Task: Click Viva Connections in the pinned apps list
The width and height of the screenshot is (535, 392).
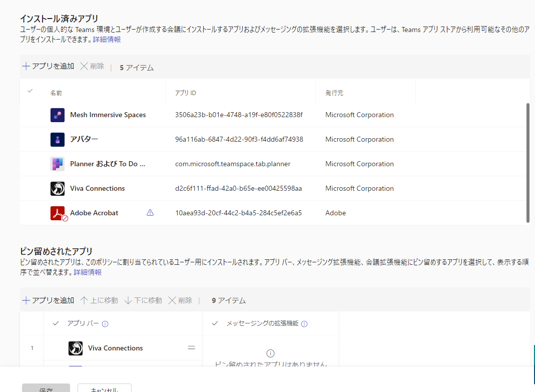Action: point(115,348)
